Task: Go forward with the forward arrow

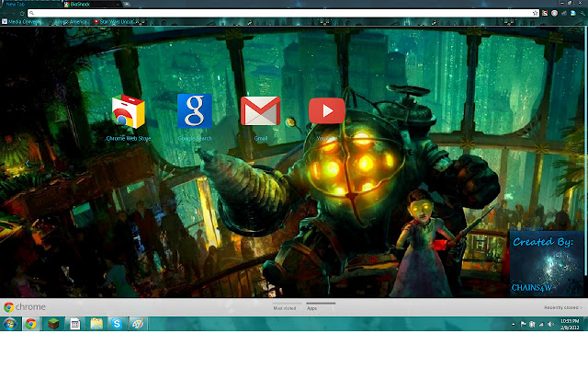Action: (13, 13)
